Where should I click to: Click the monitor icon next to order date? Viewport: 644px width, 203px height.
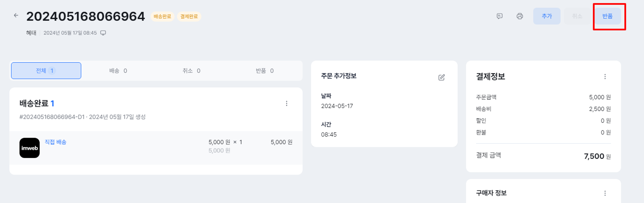coord(103,33)
